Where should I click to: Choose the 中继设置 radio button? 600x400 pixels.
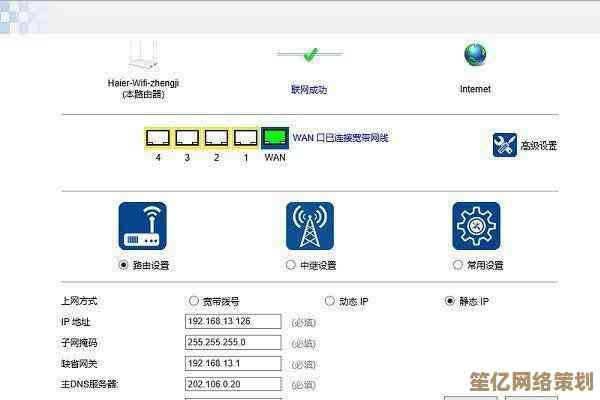click(x=291, y=265)
